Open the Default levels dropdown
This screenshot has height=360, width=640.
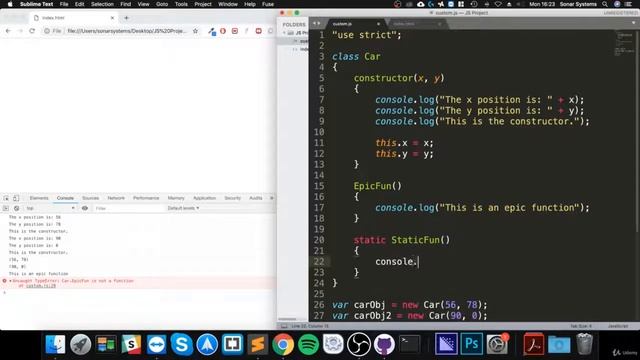tap(183, 208)
